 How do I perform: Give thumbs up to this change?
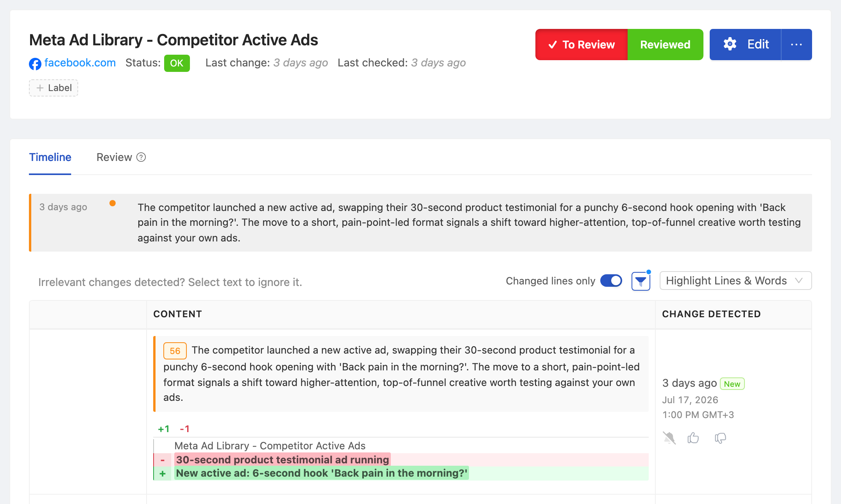point(693,438)
